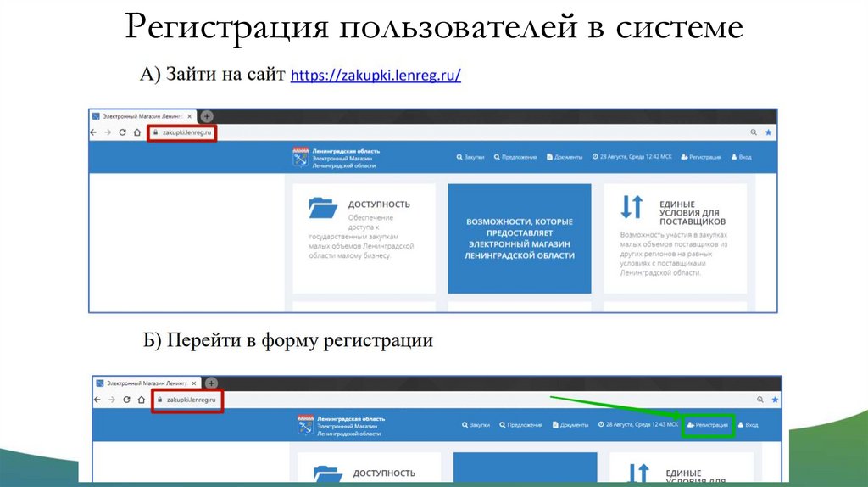Open the https://zakupki.lenreg.ru/ hyperlink on the slide

376,75
